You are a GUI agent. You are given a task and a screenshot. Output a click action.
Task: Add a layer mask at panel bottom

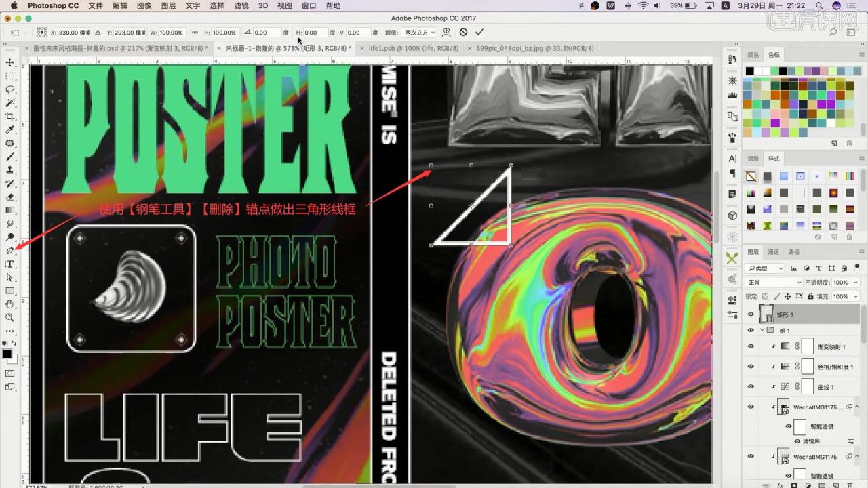[x=795, y=484]
